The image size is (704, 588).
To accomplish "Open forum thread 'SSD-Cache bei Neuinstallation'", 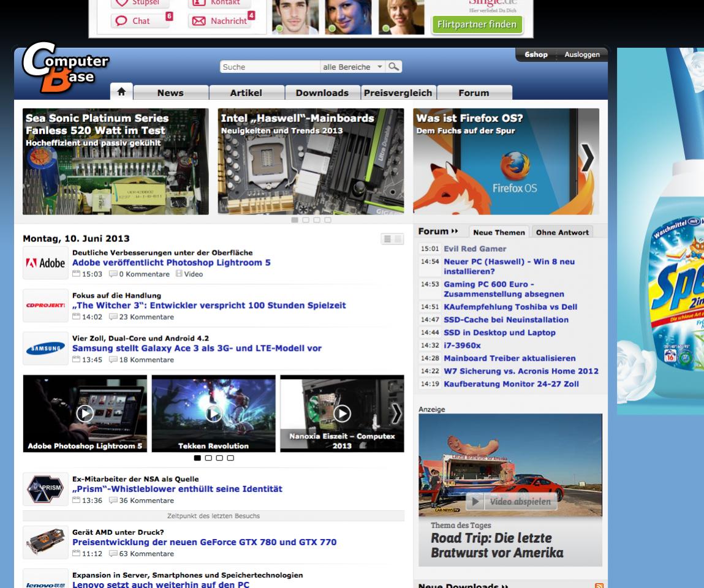I will (506, 320).
